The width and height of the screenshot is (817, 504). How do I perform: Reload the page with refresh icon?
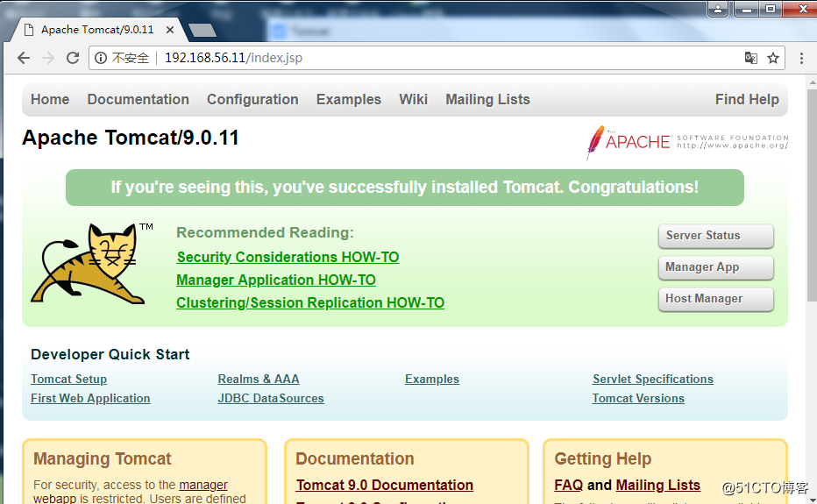[73, 58]
